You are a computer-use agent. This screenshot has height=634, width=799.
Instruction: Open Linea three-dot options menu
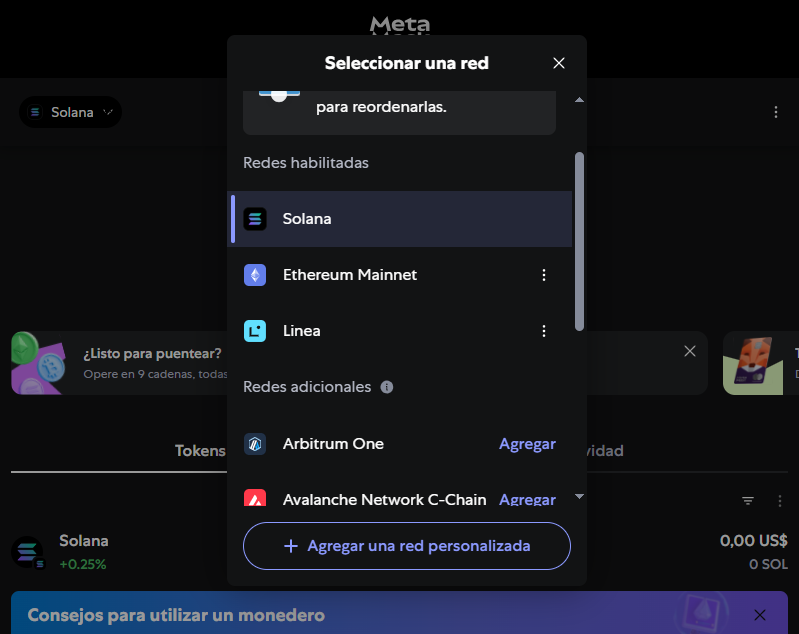[x=544, y=331]
